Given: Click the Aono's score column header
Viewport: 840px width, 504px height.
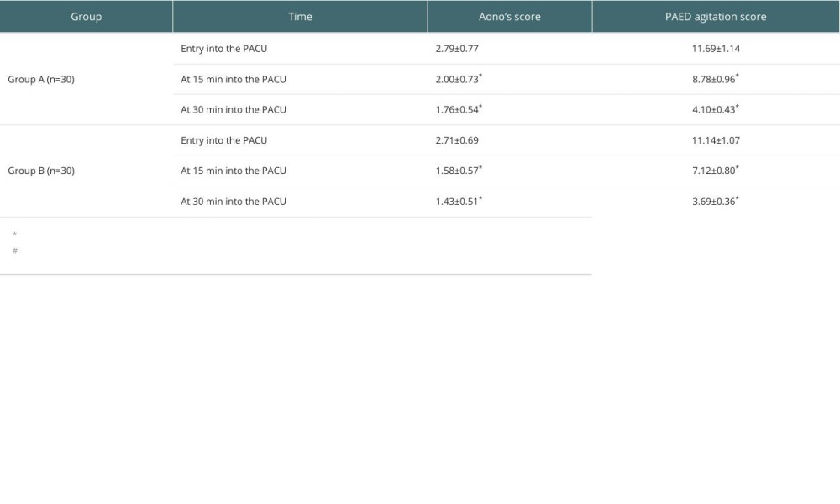Looking at the screenshot, I should click(510, 17).
